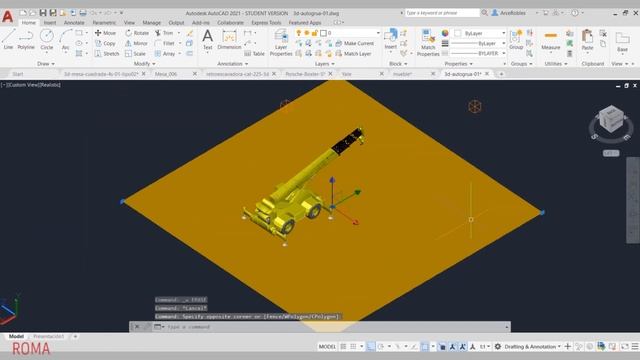The width and height of the screenshot is (640, 360).
Task: Open the Drafting & Annotation workspace dropdown
Action: 532,347
